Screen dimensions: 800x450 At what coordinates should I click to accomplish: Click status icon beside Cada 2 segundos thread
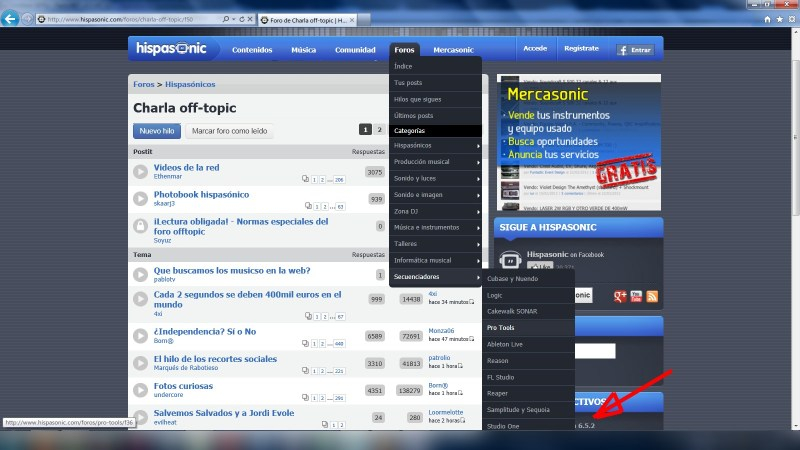[140, 299]
